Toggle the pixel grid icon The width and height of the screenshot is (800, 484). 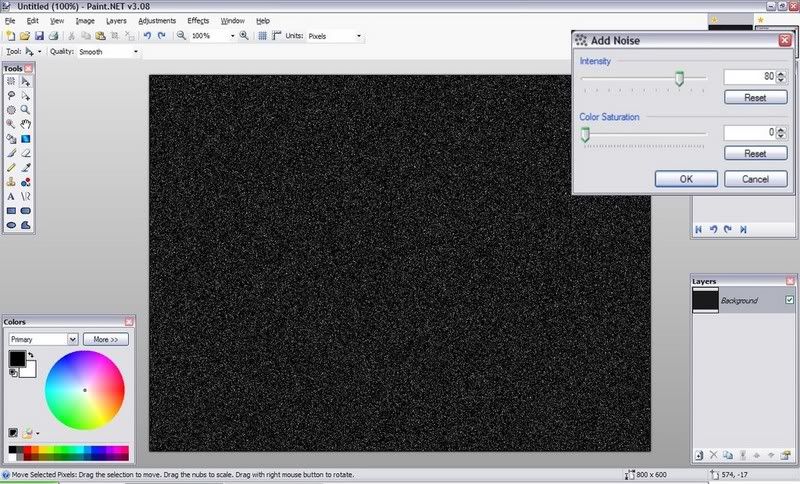point(262,36)
